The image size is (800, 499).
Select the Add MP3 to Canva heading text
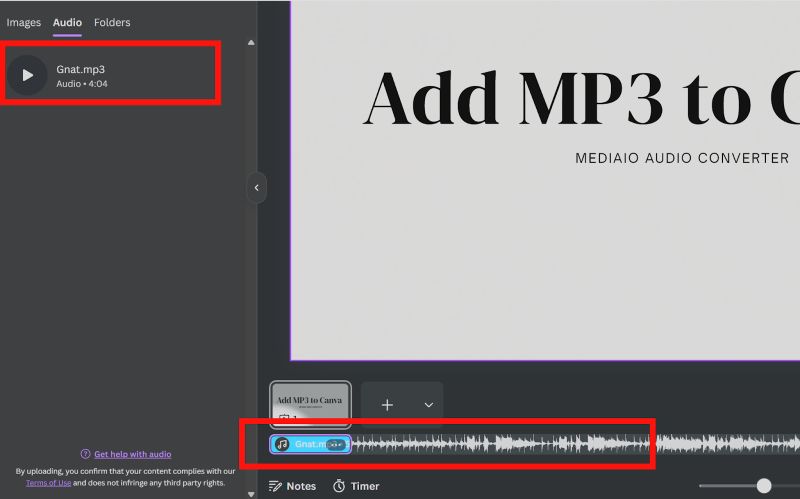(581, 98)
